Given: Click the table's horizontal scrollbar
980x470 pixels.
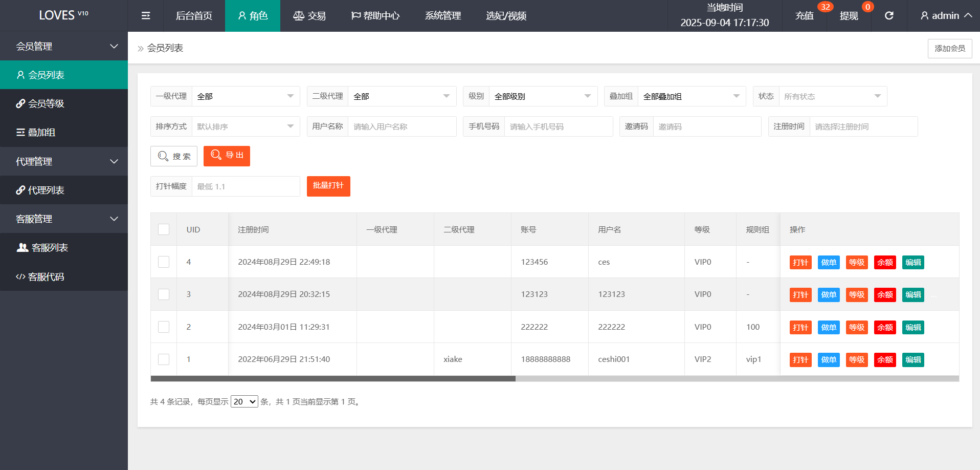Looking at the screenshot, I should (x=333, y=379).
